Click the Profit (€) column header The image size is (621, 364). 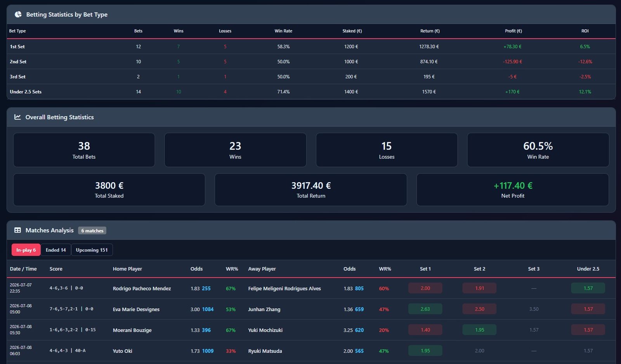click(x=513, y=31)
